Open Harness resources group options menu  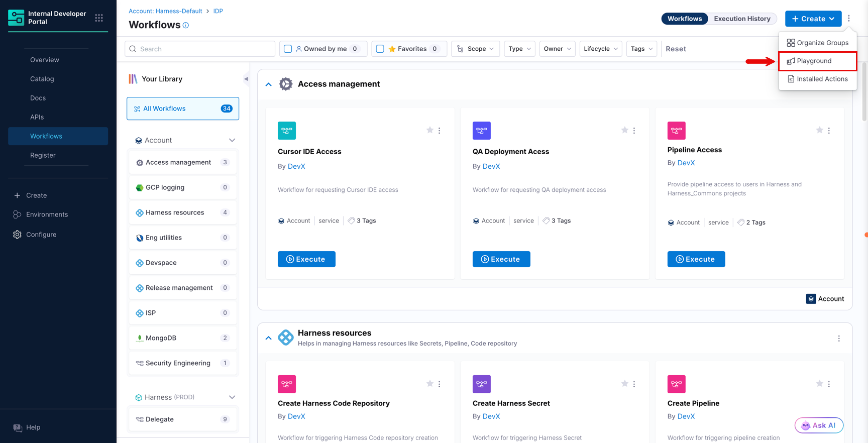(x=839, y=339)
